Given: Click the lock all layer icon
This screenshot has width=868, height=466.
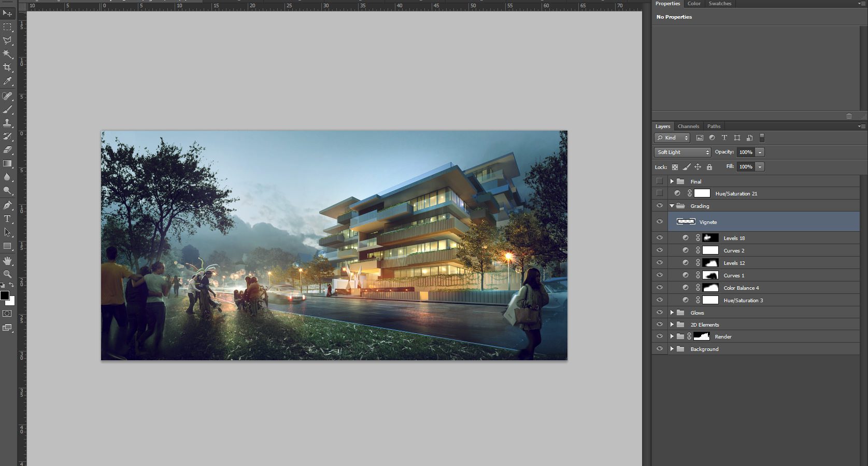Looking at the screenshot, I should [x=709, y=167].
